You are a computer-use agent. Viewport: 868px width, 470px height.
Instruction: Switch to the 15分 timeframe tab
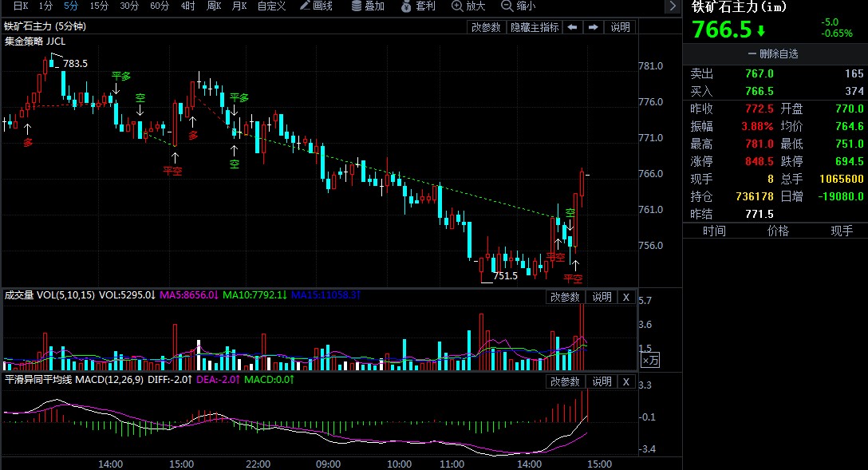point(99,6)
